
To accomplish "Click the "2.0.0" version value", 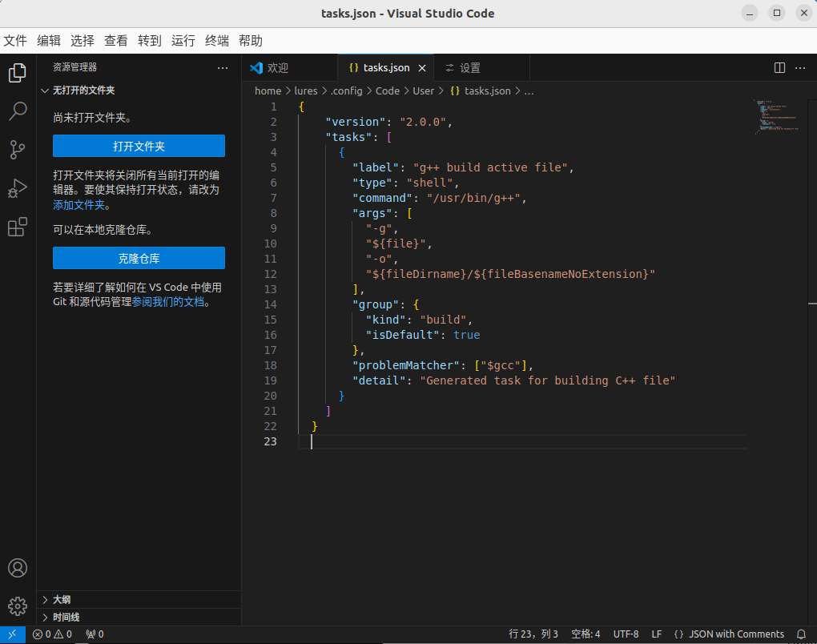I will click(x=423, y=122).
